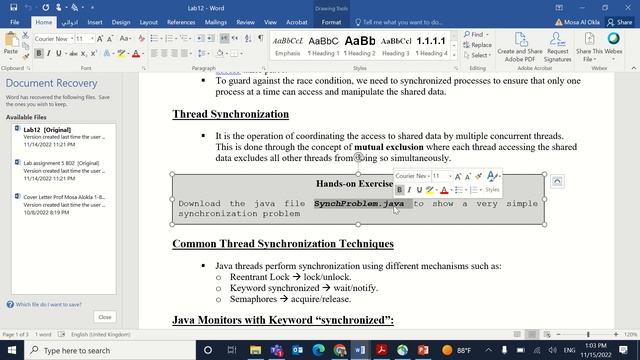Save document using Quick Access icon
The height and width of the screenshot is (360, 640).
pyautogui.click(x=13, y=8)
